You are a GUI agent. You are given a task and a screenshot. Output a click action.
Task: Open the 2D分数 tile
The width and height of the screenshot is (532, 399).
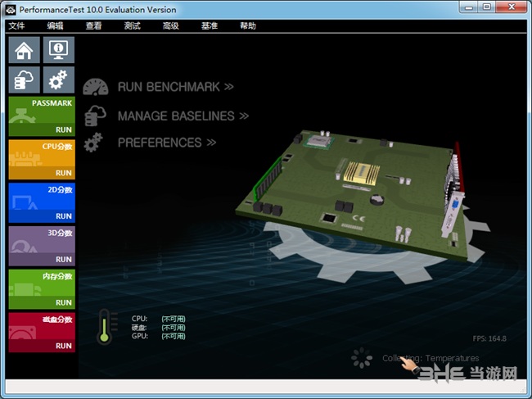[x=42, y=197]
